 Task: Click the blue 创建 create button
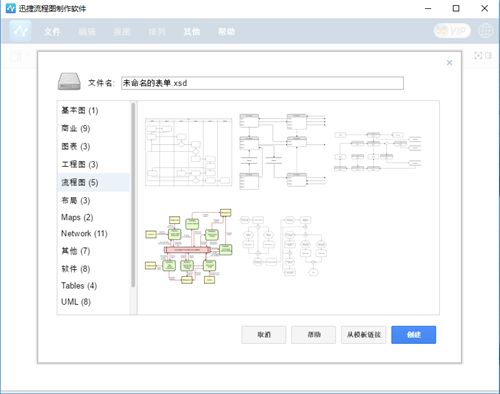[x=414, y=335]
